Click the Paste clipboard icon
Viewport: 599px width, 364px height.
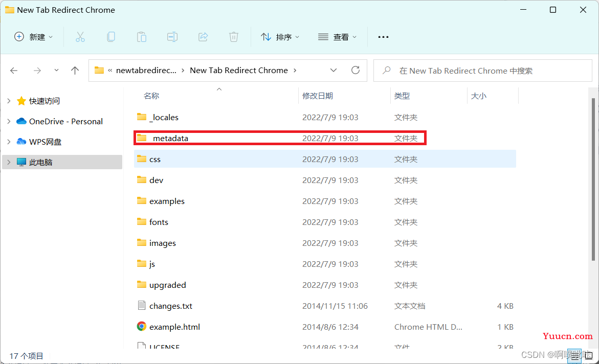pos(142,37)
